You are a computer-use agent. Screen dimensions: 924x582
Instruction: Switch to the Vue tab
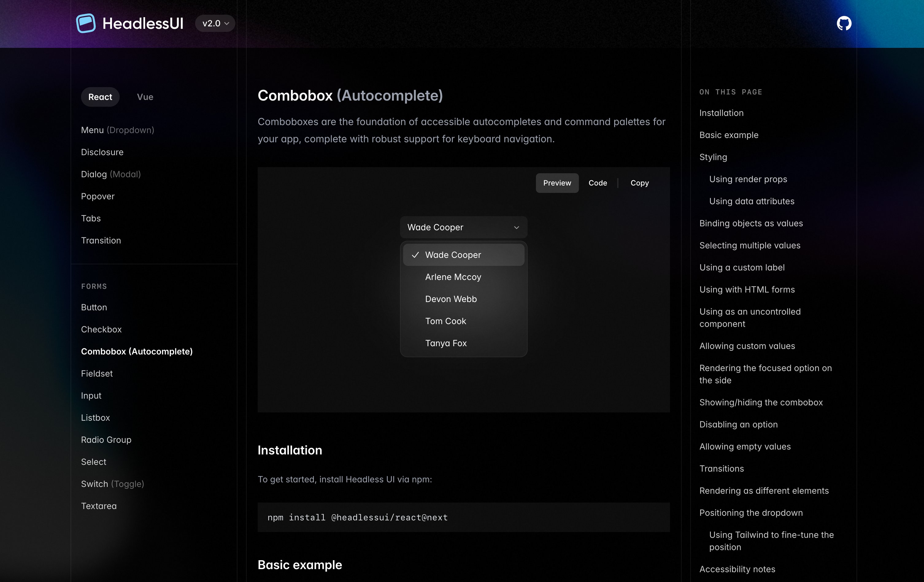[x=145, y=97]
